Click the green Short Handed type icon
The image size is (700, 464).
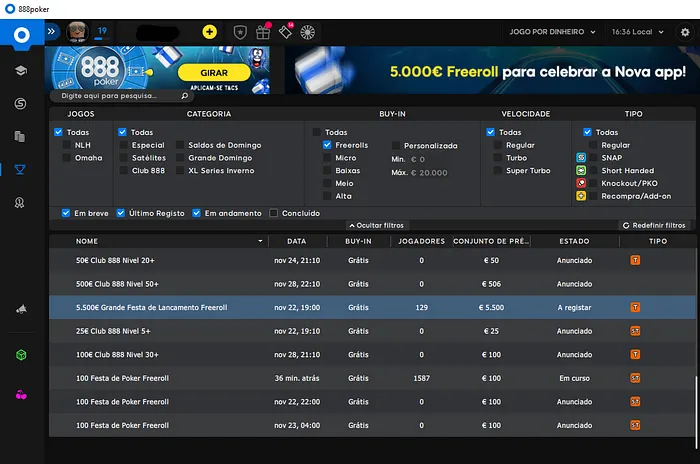pyautogui.click(x=581, y=171)
